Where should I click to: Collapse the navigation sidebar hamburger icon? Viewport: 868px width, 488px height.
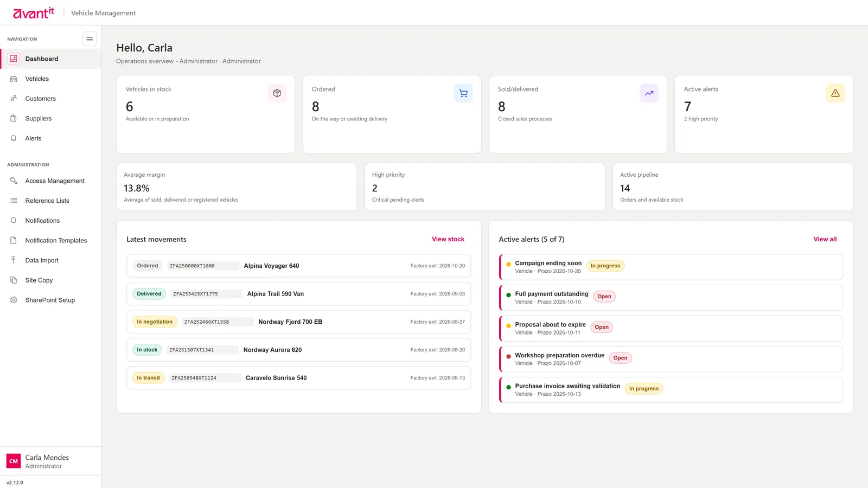click(90, 39)
